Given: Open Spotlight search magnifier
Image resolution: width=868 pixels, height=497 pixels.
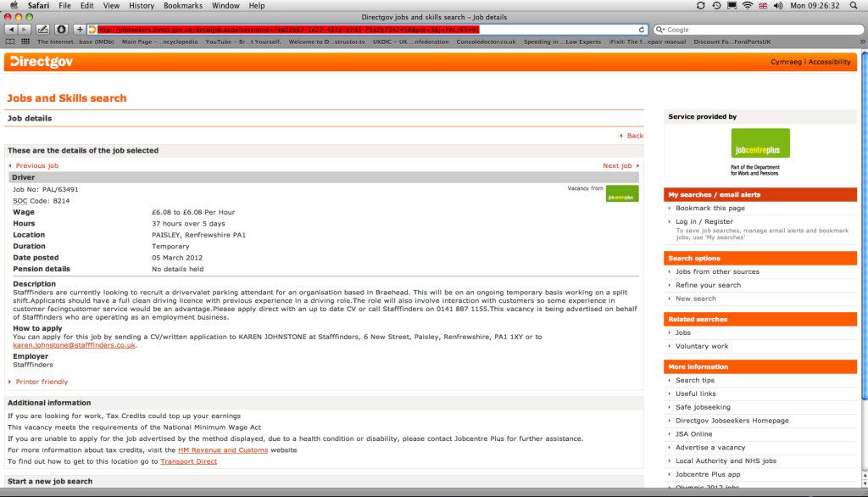Looking at the screenshot, I should click(x=854, y=6).
